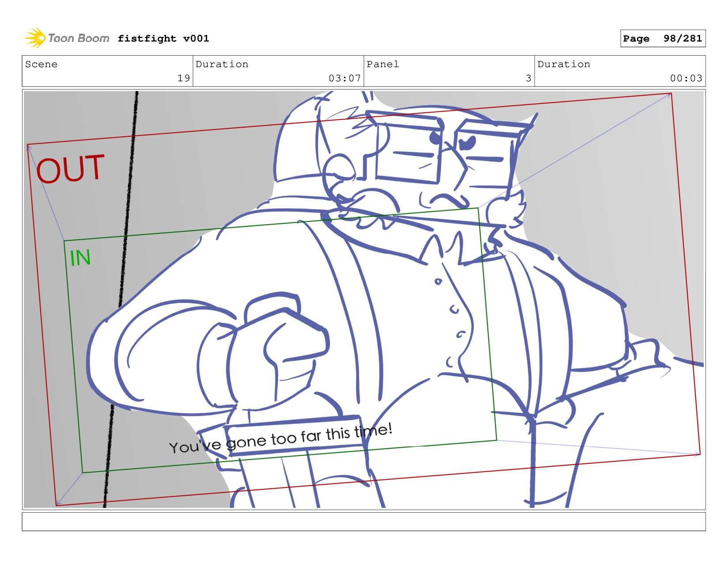The width and height of the screenshot is (728, 564).
Task: Select the scene number '19'
Action: click(184, 78)
